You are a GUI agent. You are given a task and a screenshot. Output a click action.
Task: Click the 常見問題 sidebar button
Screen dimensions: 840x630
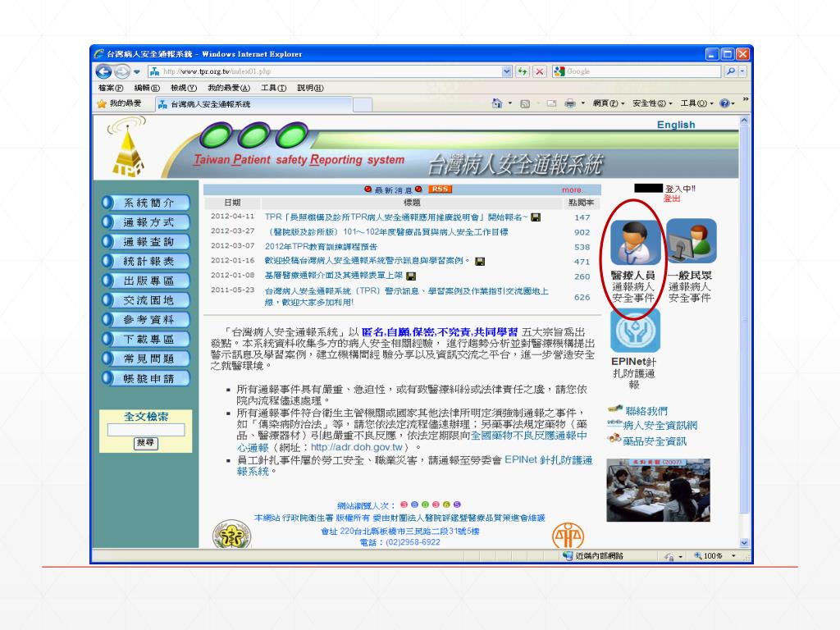click(x=146, y=358)
